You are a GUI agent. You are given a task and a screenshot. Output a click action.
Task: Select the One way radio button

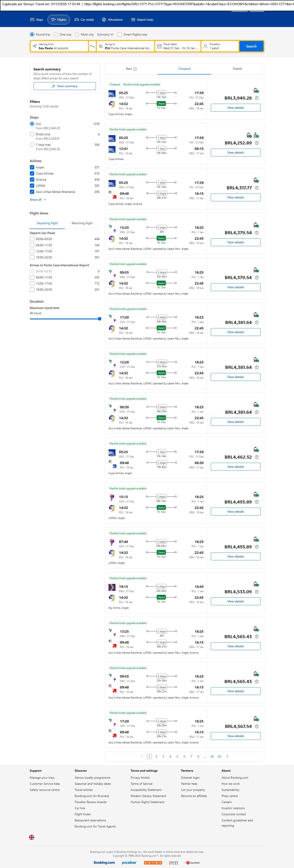56,34
